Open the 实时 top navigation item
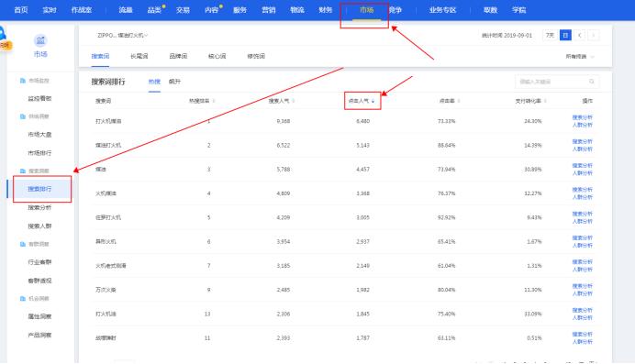 click(x=50, y=10)
